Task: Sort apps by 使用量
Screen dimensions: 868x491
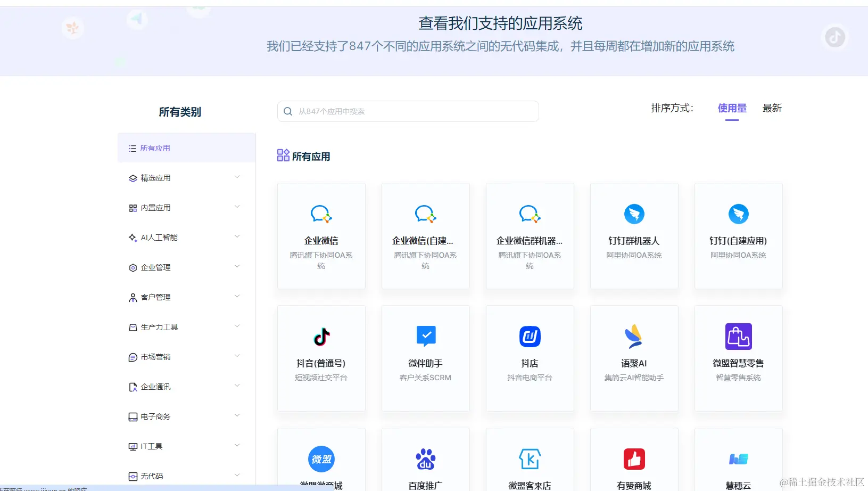Action: [x=732, y=109]
